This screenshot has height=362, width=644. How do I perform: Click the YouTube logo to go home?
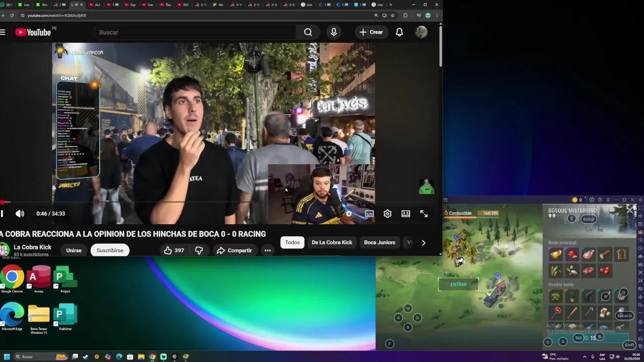coord(33,32)
